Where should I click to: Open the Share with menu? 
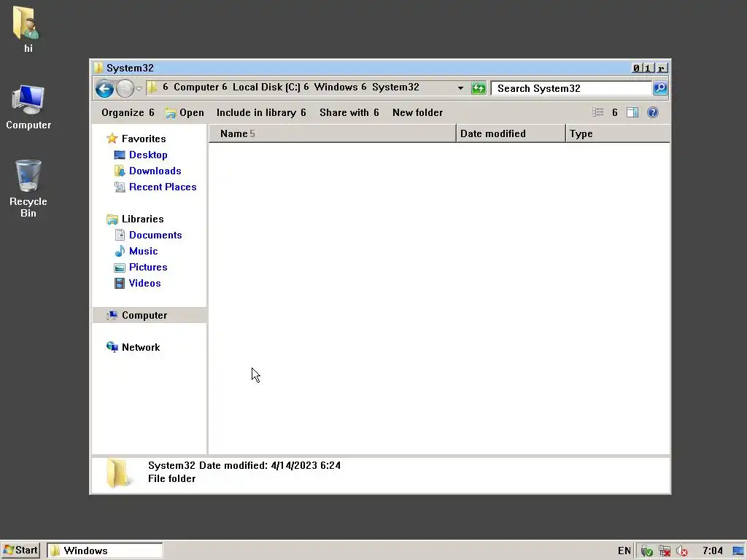click(349, 113)
